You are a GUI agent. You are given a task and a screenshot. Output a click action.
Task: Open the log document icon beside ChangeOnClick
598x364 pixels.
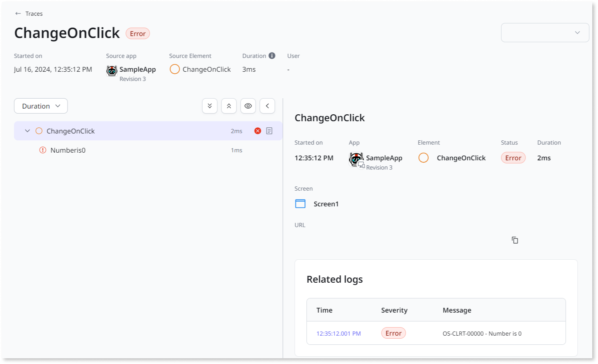click(x=269, y=131)
